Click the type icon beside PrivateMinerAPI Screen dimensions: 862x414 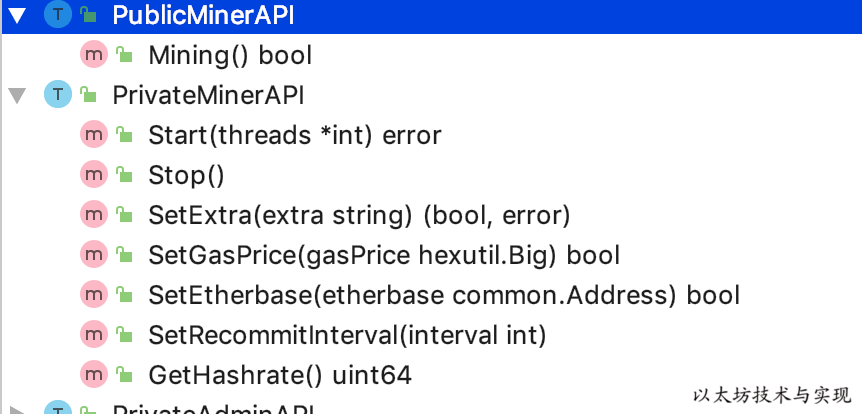click(x=58, y=94)
